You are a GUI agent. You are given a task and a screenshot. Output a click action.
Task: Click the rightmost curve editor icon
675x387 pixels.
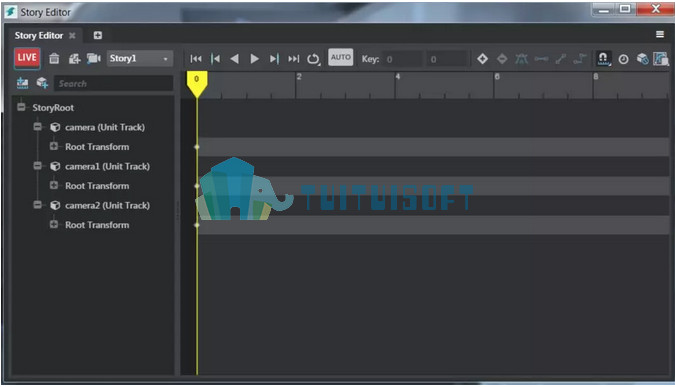(x=661, y=59)
